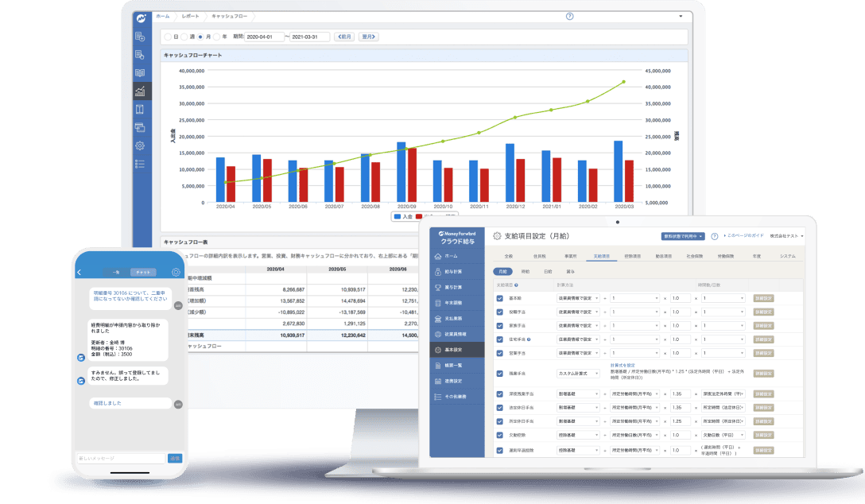The width and height of the screenshot is (865, 504).
Task: Select the 日給 pay type tab
Action: click(548, 271)
